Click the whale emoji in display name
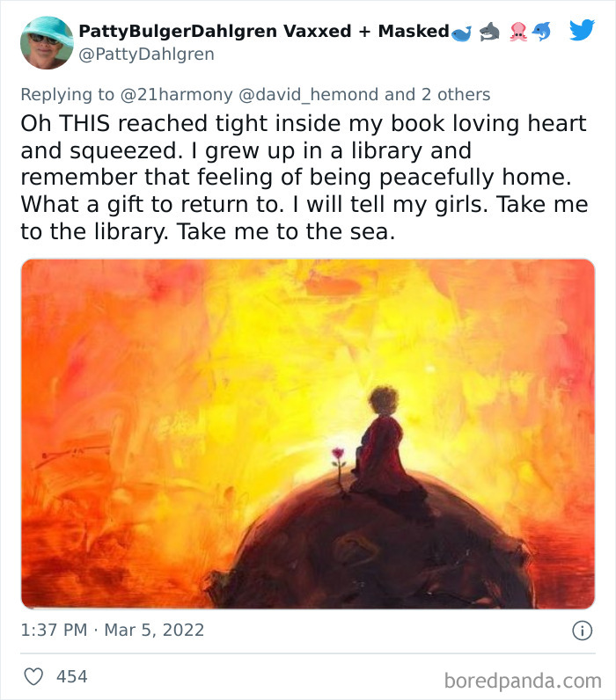616x700 pixels. [x=461, y=33]
